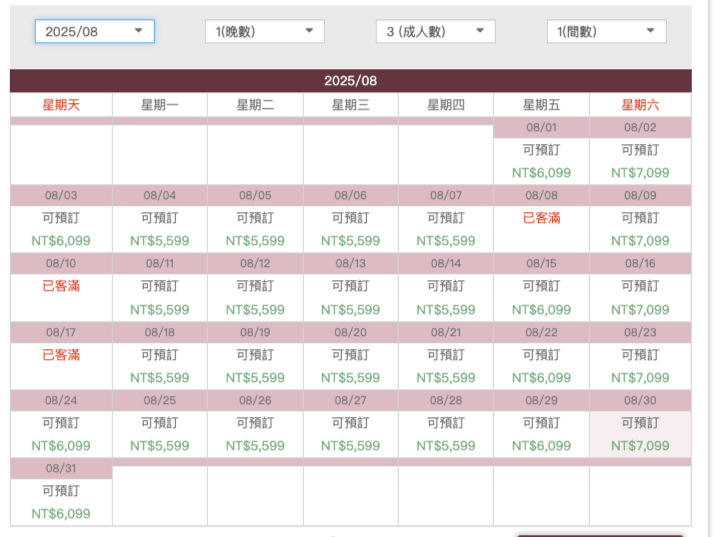
Task: Open the 3 (成人數) adults dropdown
Action: (435, 31)
